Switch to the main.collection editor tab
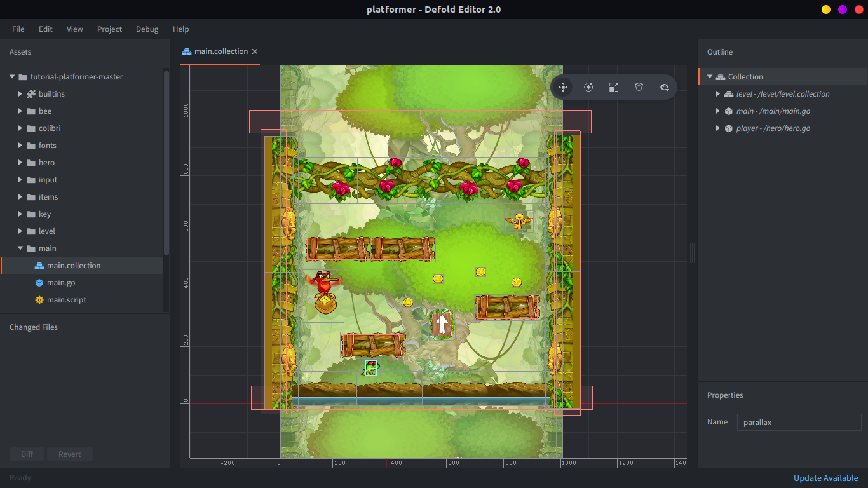 pos(220,51)
